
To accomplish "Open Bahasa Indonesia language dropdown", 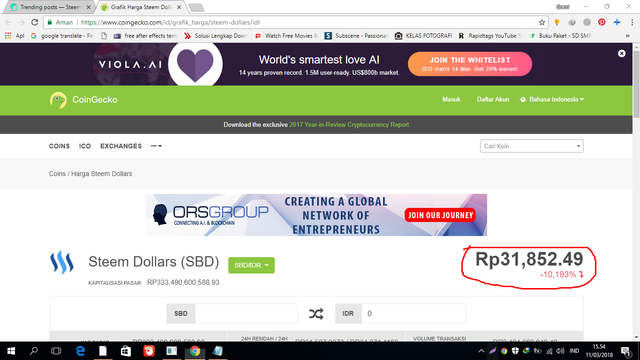I will tap(552, 100).
